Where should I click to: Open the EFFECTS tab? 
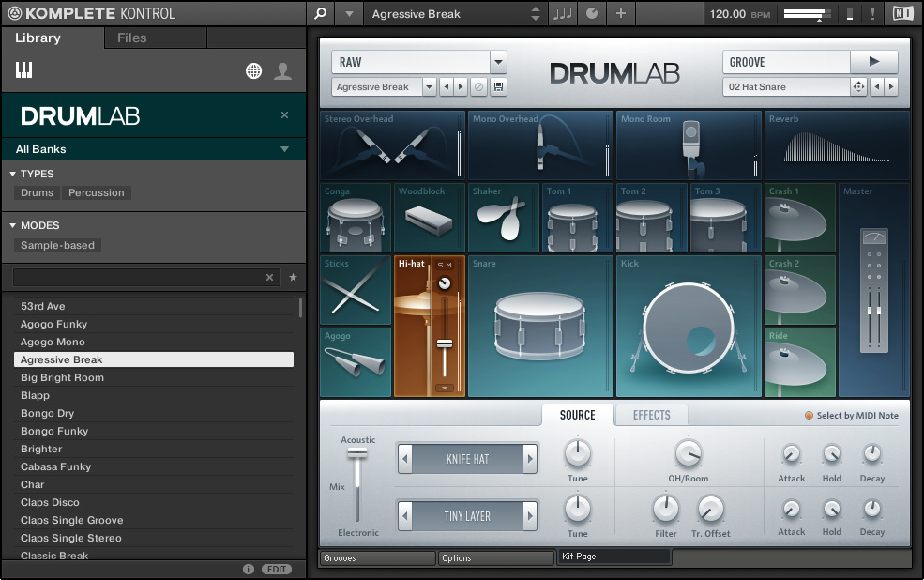point(651,415)
